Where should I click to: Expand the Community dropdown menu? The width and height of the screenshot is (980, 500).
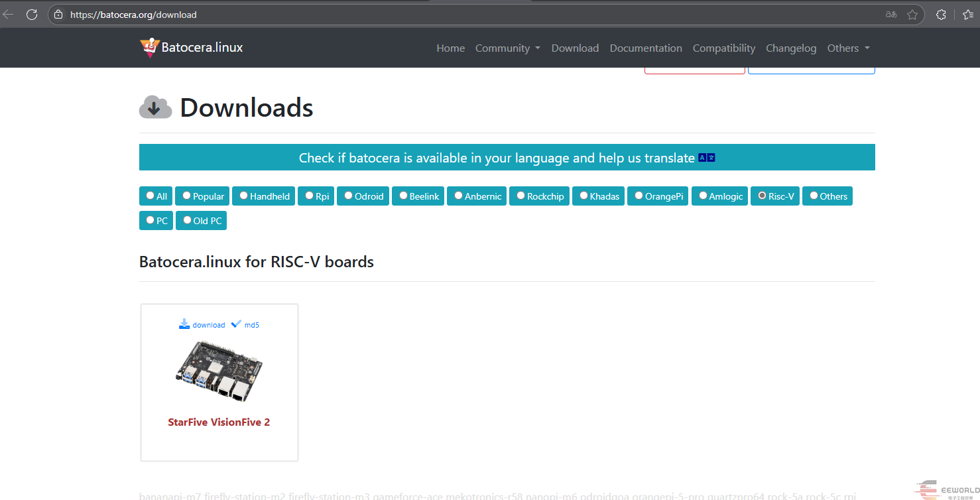(x=508, y=48)
